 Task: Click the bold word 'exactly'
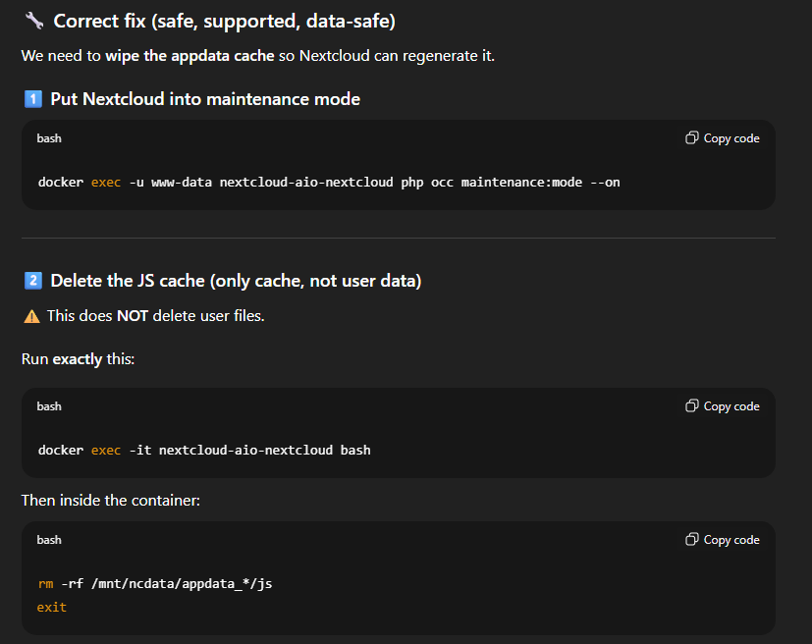point(78,359)
